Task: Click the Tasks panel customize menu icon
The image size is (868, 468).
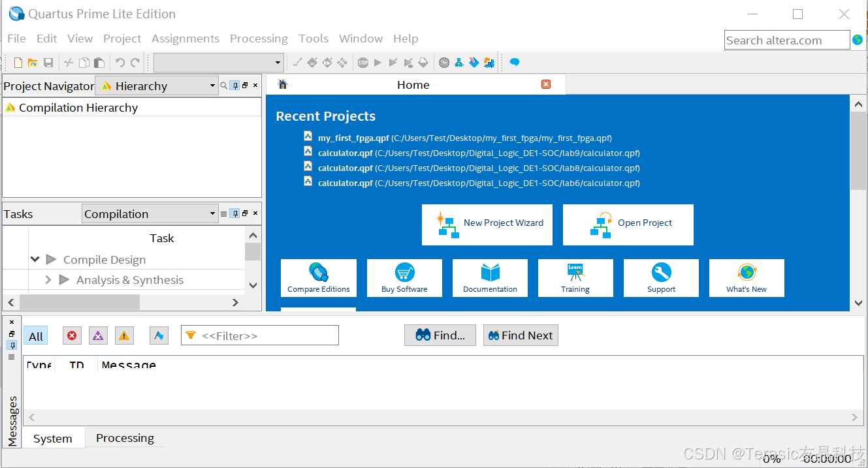Action: tap(224, 213)
